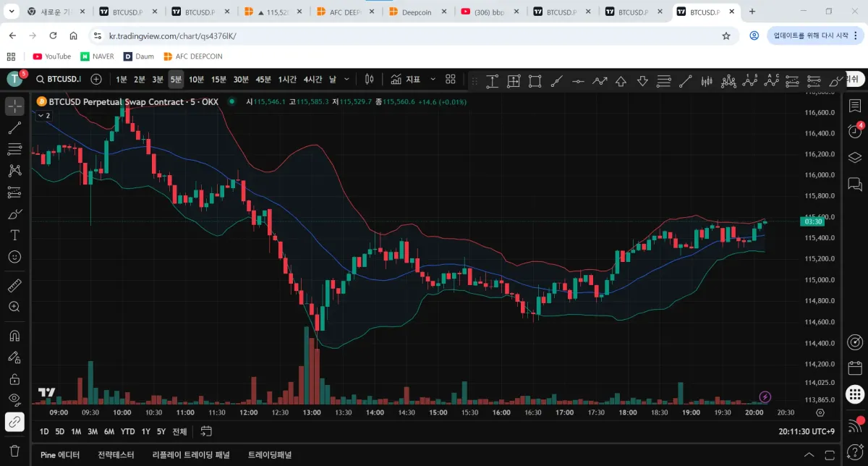Add symbol to compare with plus icon
Viewport: 868px width, 466px height.
(96, 79)
